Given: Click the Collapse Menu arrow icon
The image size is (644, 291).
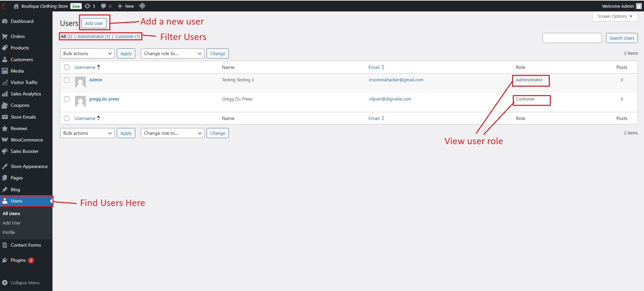Looking at the screenshot, I should coord(5,283).
